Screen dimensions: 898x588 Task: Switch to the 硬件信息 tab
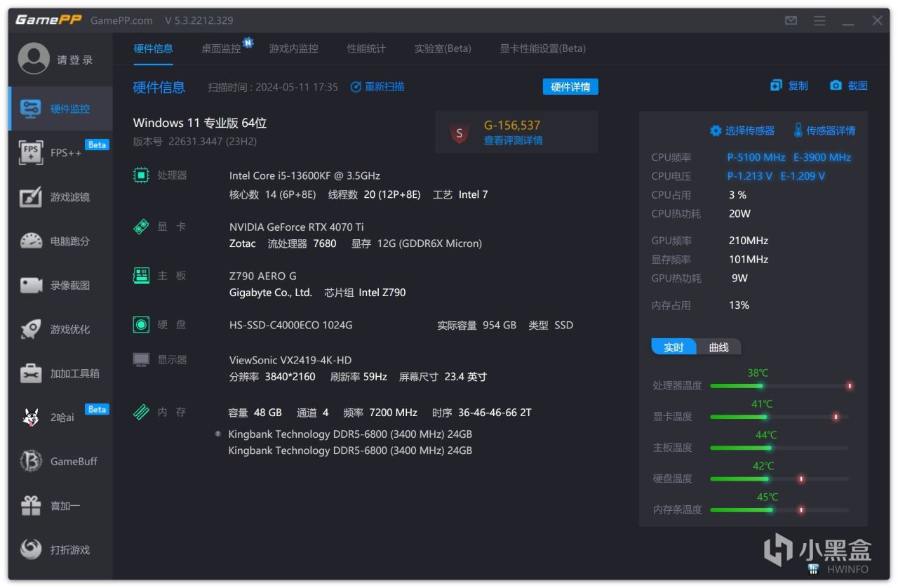(153, 48)
